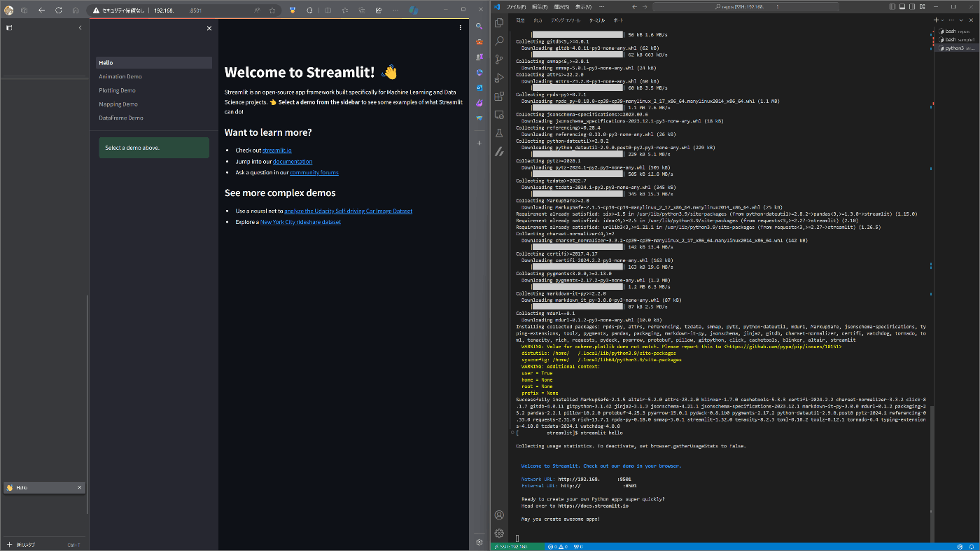This screenshot has width=980, height=551.
Task: Switch to the ポート panel tab
Action: click(618, 20)
